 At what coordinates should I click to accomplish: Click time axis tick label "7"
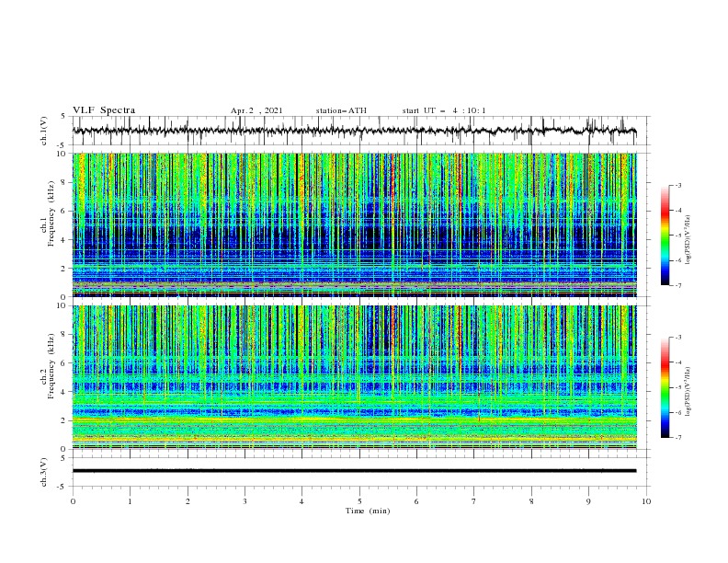474,501
